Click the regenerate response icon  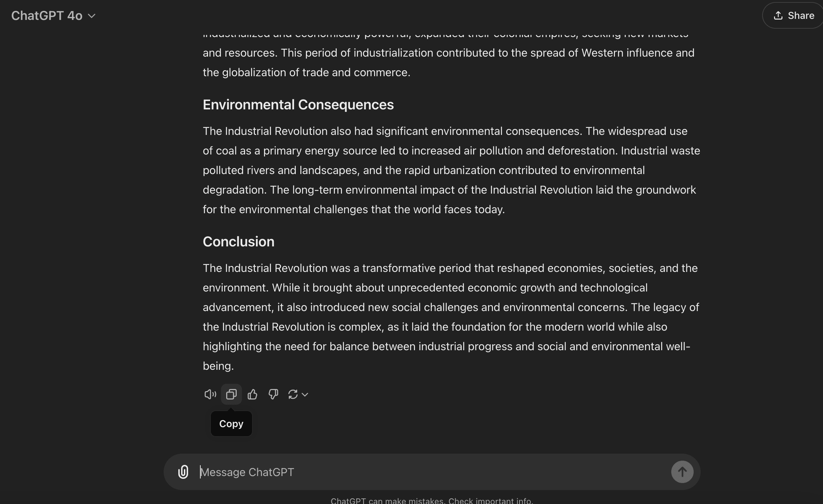(x=293, y=394)
